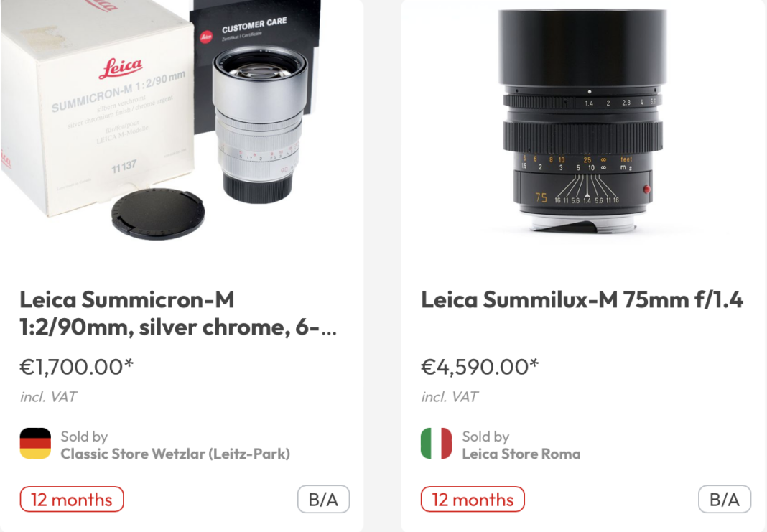Click the €4,590.00 price
767x532 pixels.
[x=479, y=366]
